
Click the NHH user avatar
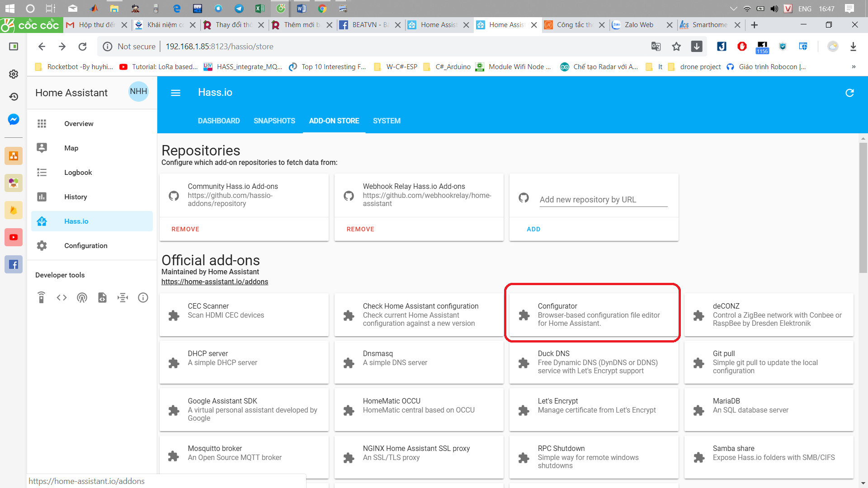[138, 91]
